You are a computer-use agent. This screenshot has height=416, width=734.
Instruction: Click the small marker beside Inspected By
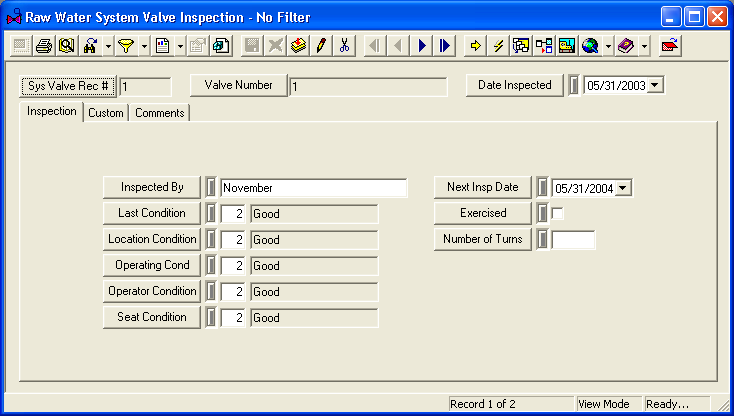click(x=211, y=187)
